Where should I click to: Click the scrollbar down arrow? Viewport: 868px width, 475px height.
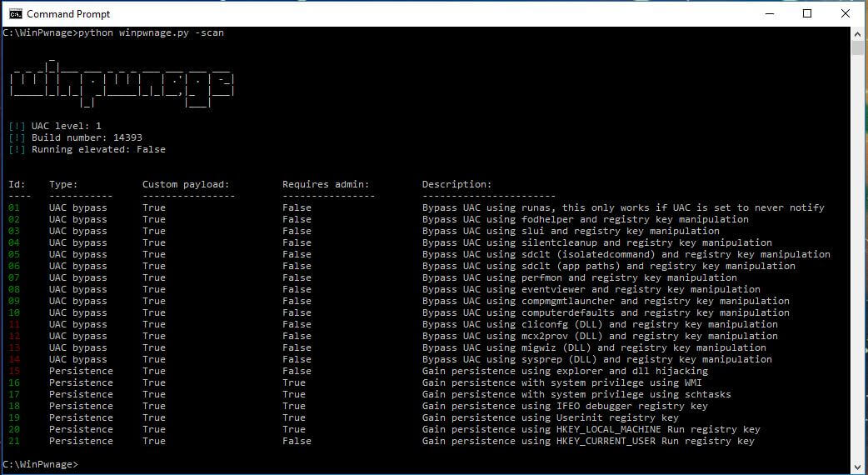pos(858,467)
